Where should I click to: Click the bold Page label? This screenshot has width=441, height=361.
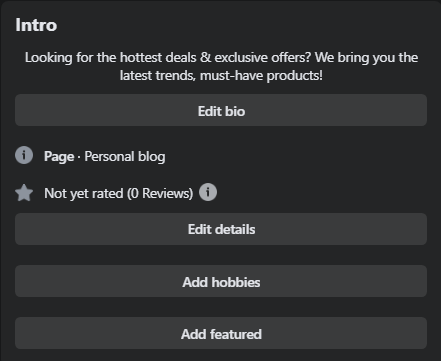(59, 157)
